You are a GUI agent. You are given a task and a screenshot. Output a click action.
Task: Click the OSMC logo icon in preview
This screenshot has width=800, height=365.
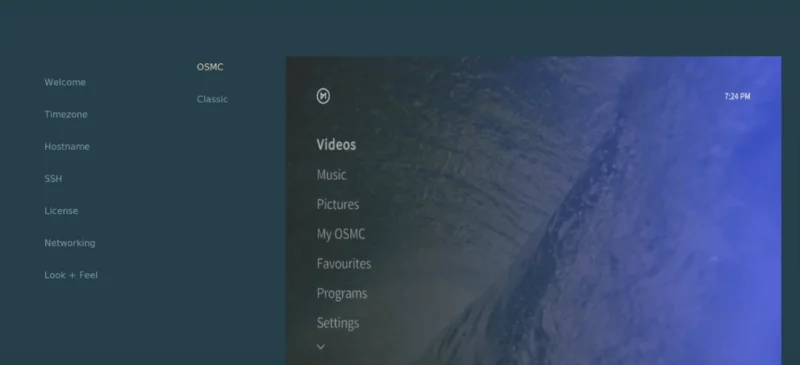[x=323, y=96]
